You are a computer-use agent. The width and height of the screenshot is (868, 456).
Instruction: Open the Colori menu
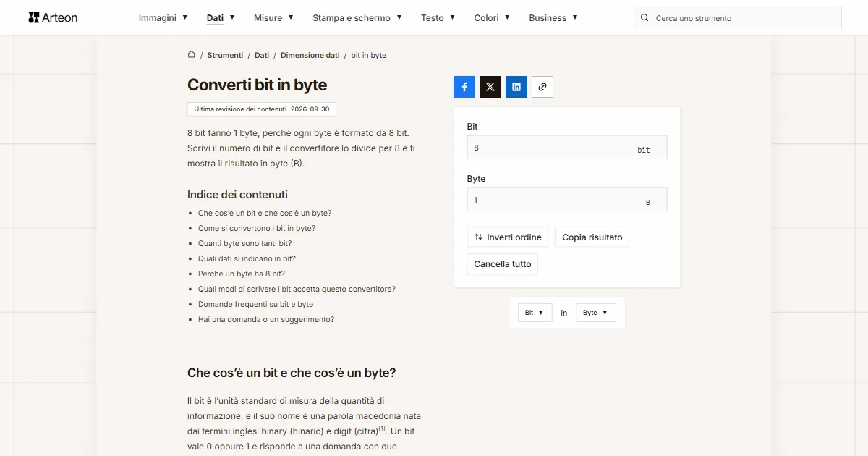tap(492, 17)
